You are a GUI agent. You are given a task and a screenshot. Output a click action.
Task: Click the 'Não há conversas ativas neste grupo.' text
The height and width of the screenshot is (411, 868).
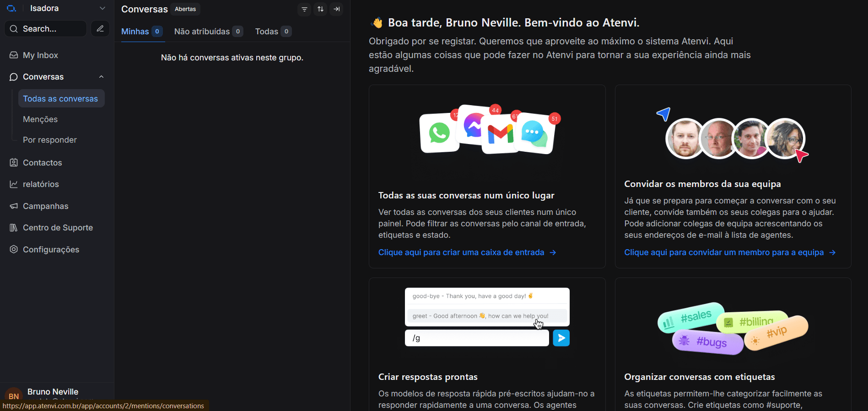pos(232,58)
